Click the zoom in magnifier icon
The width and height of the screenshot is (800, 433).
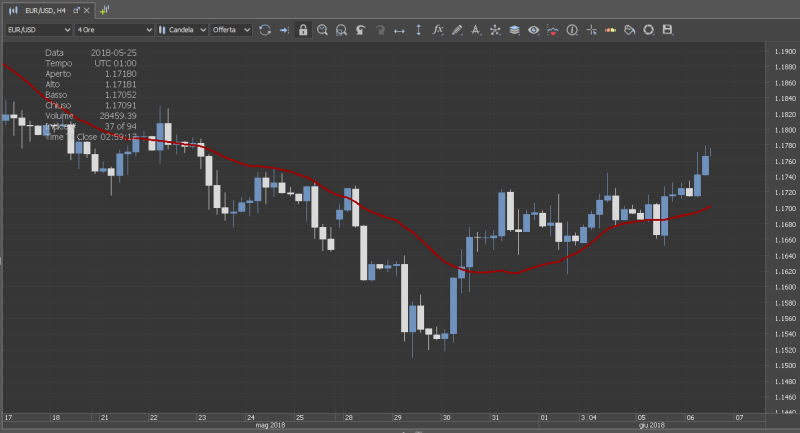(322, 30)
